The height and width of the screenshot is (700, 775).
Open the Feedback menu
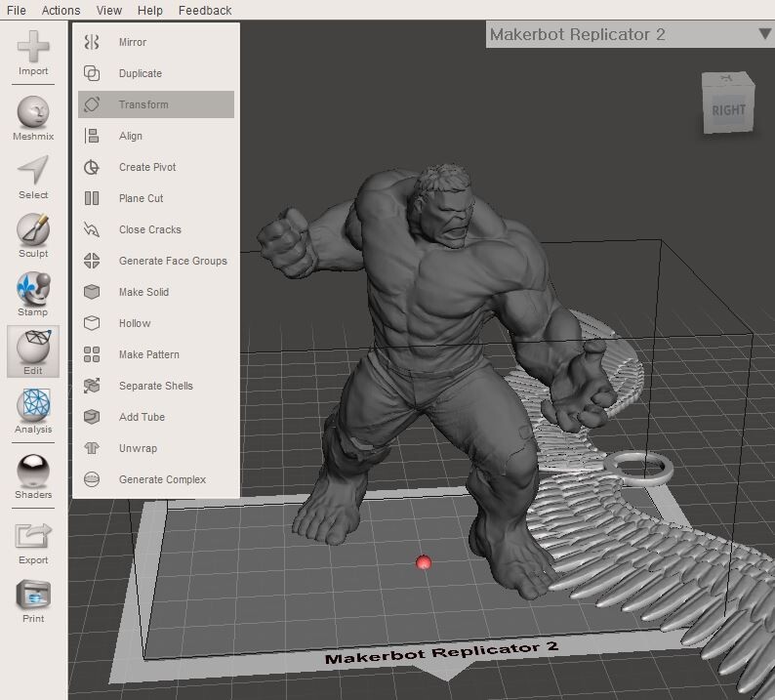(205, 10)
